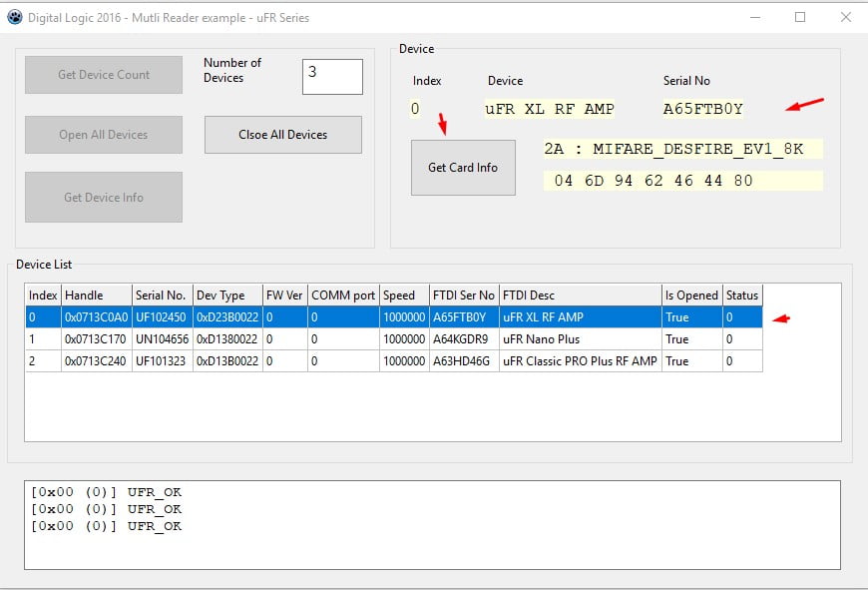Click the Clsoe All Devices button

283,135
